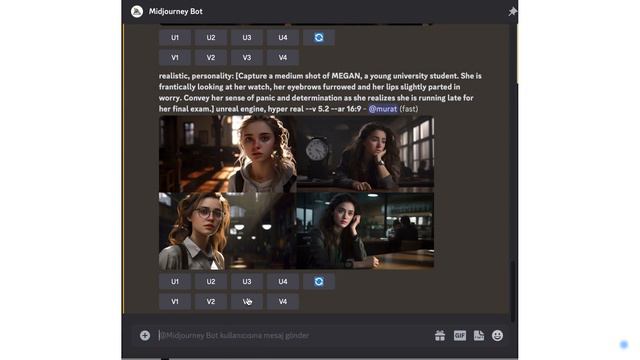The image size is (640, 360).
Task: Click U3 below the MEGAN image grid
Action: [x=247, y=282]
